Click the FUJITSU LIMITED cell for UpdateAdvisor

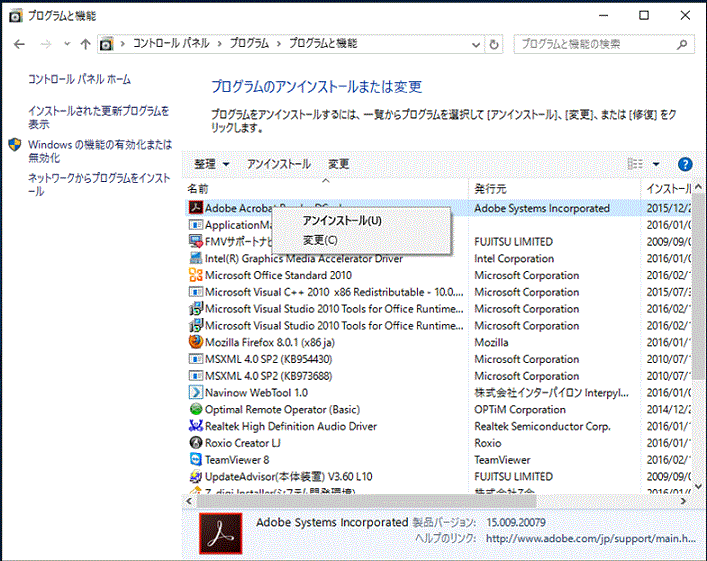[513, 476]
